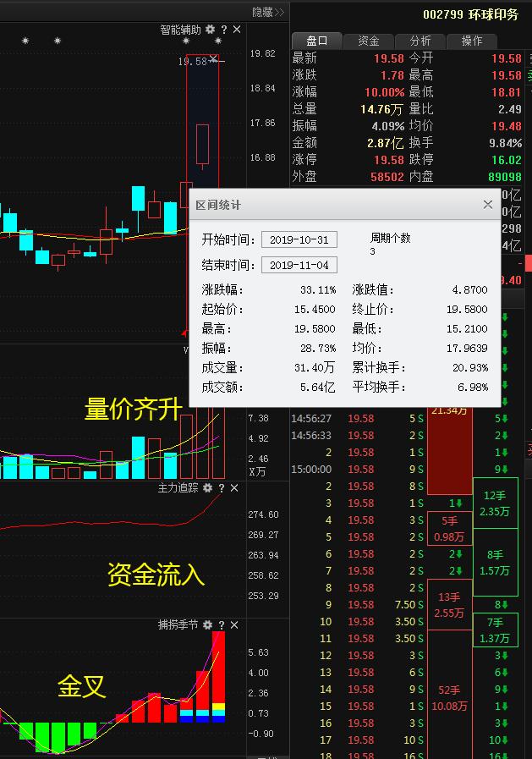The width and height of the screenshot is (532, 759).
Task: Click the 换手 value 9.84%
Action: coord(506,143)
